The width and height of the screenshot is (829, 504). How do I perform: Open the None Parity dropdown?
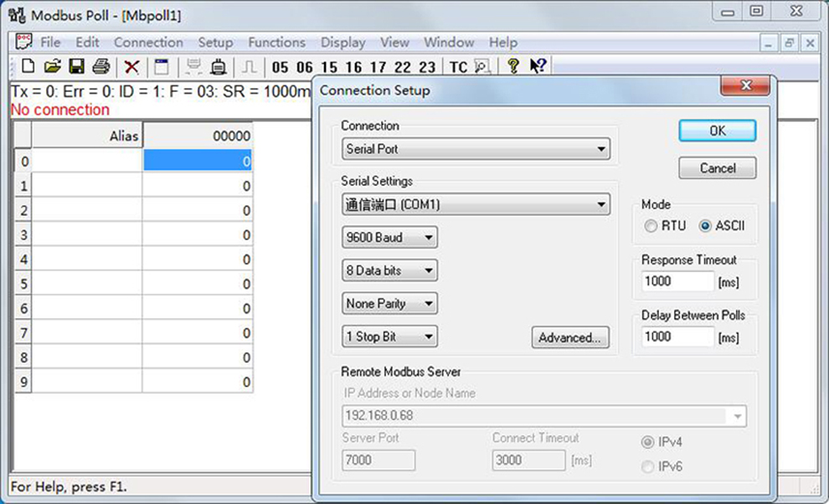click(x=389, y=304)
